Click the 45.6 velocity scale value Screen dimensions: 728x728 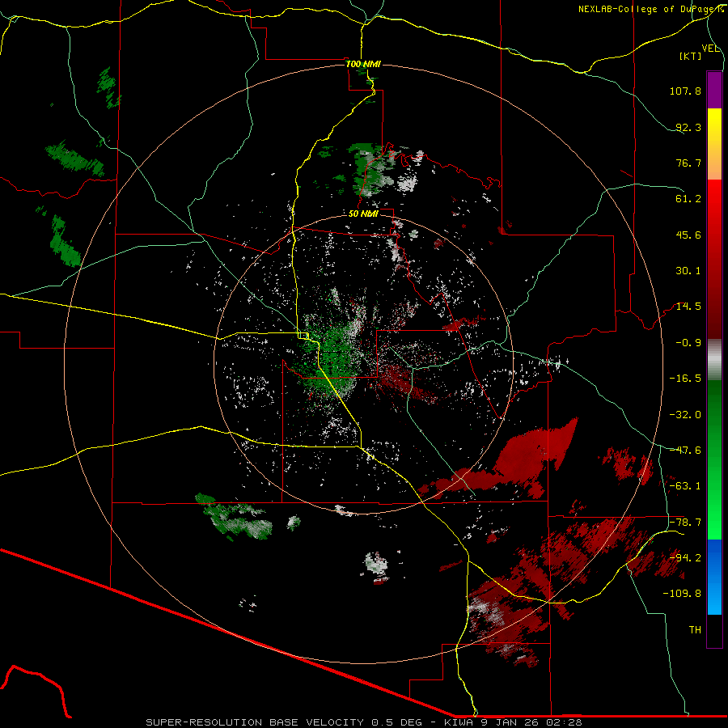pos(688,235)
